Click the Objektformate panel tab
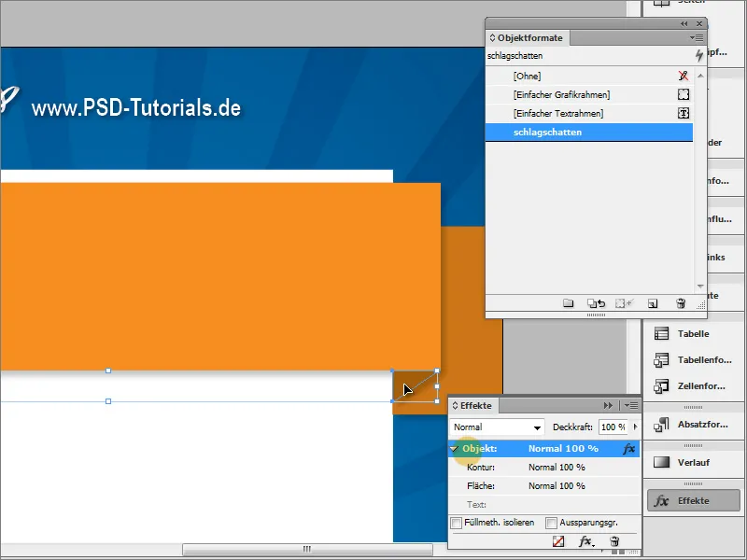This screenshot has height=560, width=747. pyautogui.click(x=527, y=37)
